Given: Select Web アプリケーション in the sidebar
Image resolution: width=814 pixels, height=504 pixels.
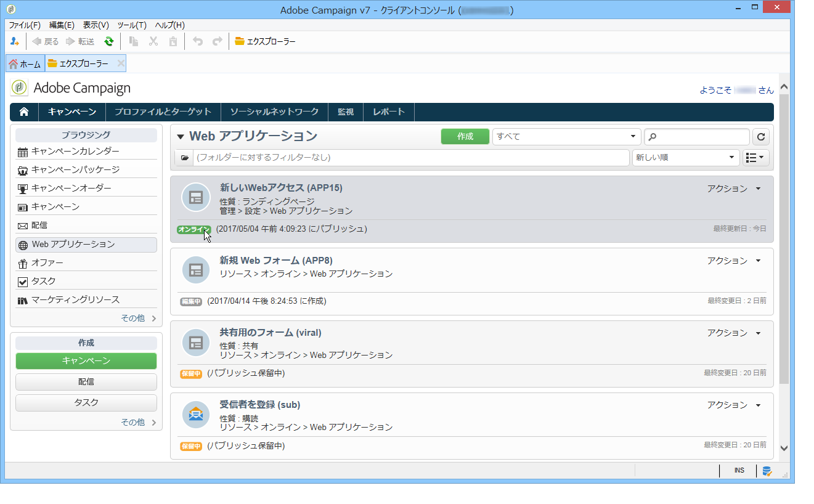Looking at the screenshot, I should (86, 245).
